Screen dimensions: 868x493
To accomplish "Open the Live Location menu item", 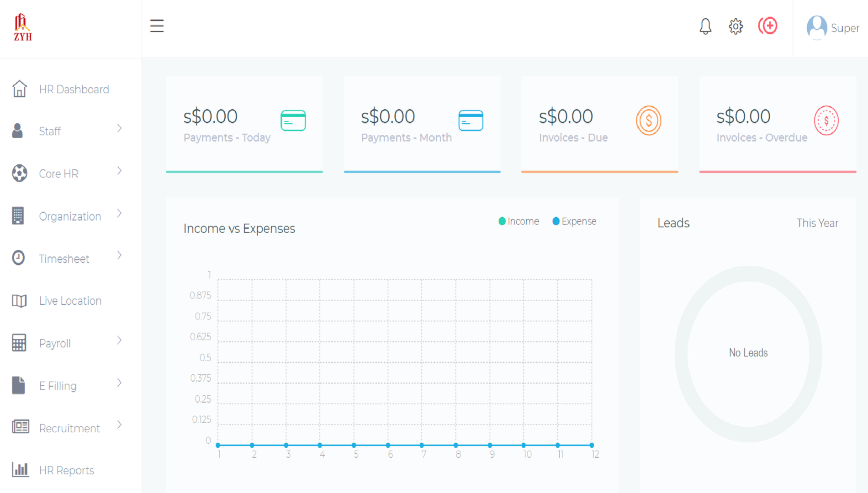I will point(70,301).
